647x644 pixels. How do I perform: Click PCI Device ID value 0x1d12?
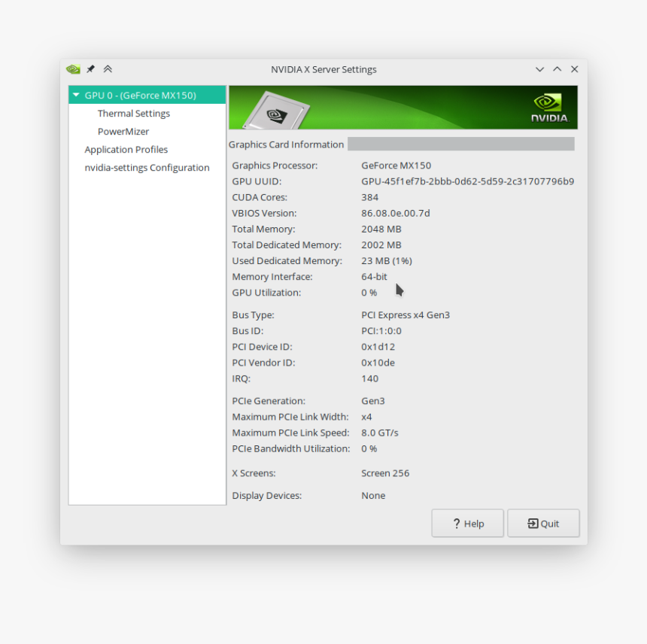pos(378,347)
